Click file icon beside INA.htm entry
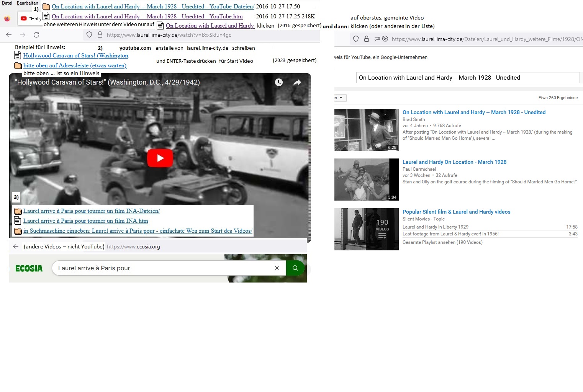 pyautogui.click(x=18, y=221)
